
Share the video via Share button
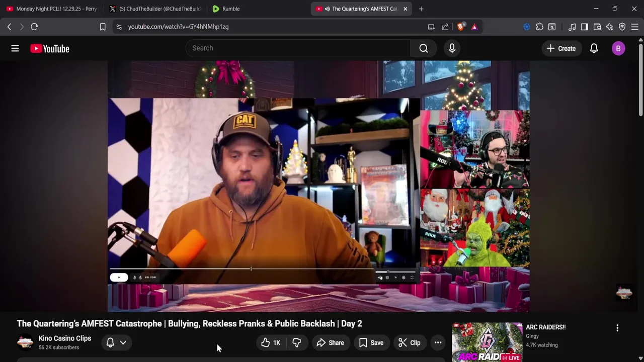[x=330, y=343]
